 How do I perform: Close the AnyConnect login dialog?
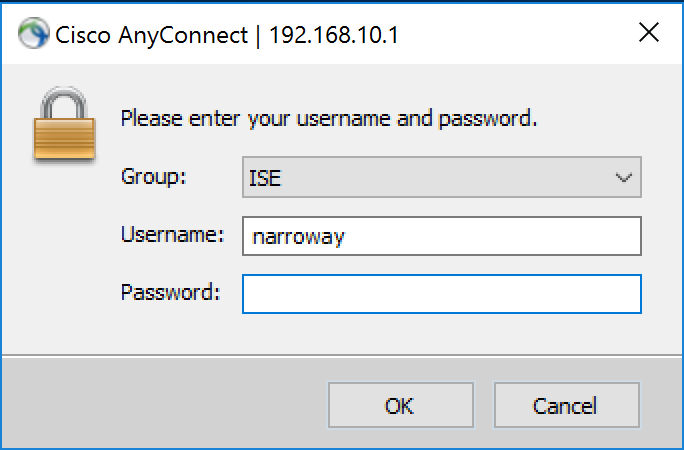pyautogui.click(x=648, y=33)
